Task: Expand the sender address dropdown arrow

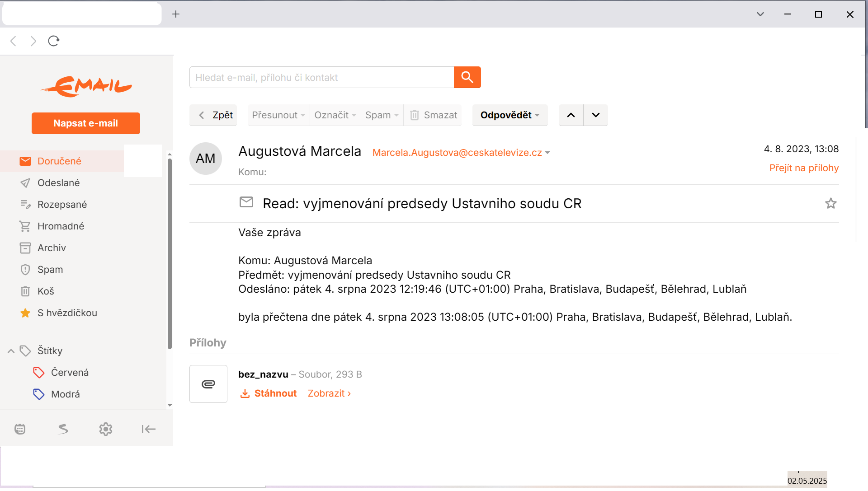Action: click(547, 153)
